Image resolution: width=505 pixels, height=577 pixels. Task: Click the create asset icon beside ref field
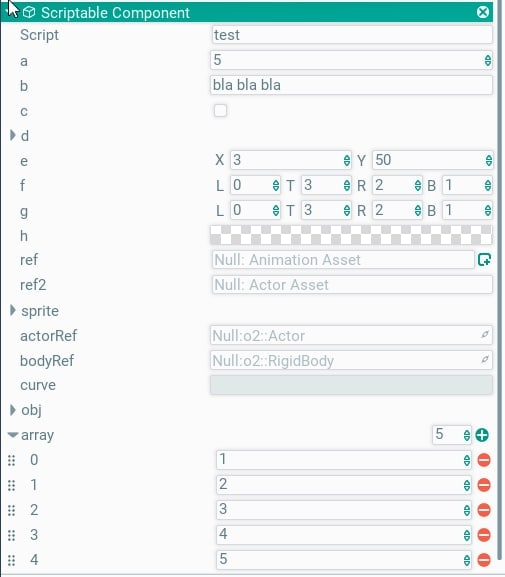[484, 260]
